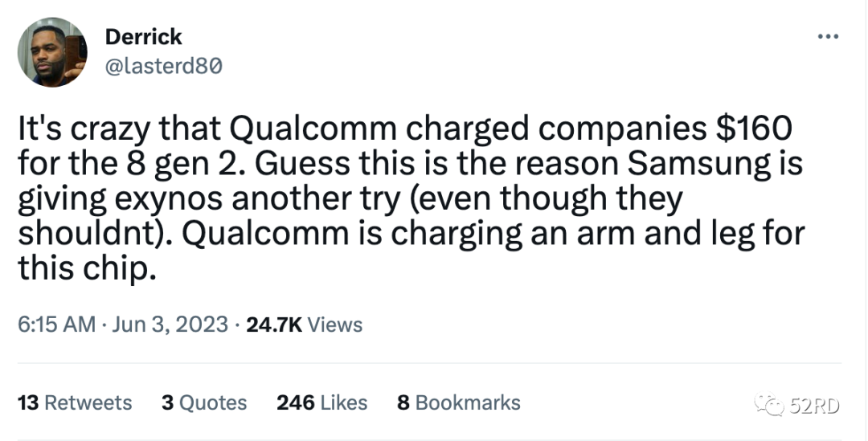View the 24.7K Views analytics
The width and height of the screenshot is (868, 441).
[305, 325]
